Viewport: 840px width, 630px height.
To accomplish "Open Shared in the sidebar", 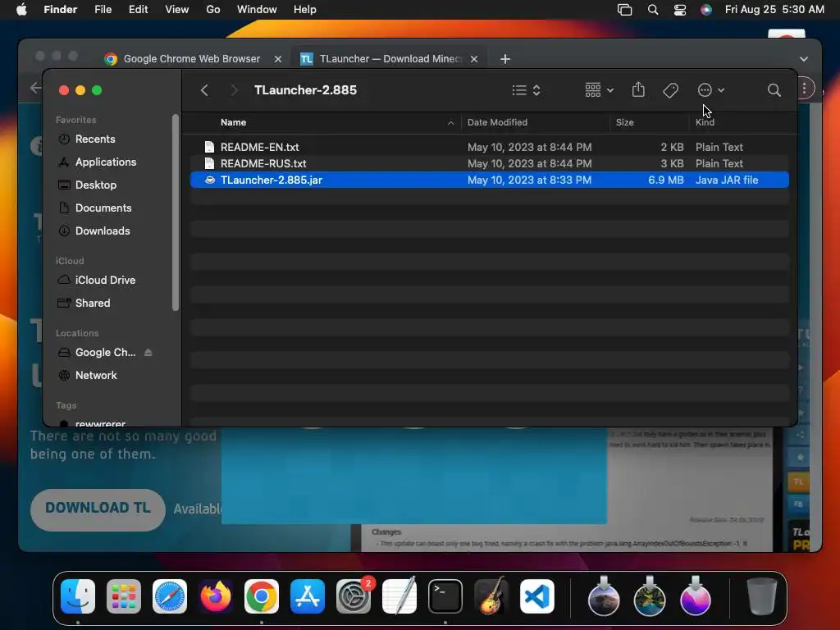I will [x=92, y=304].
